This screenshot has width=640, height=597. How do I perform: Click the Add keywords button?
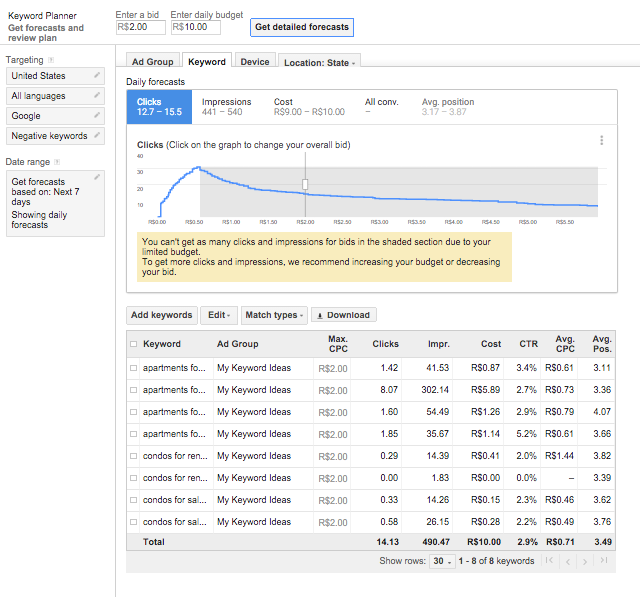(x=162, y=315)
